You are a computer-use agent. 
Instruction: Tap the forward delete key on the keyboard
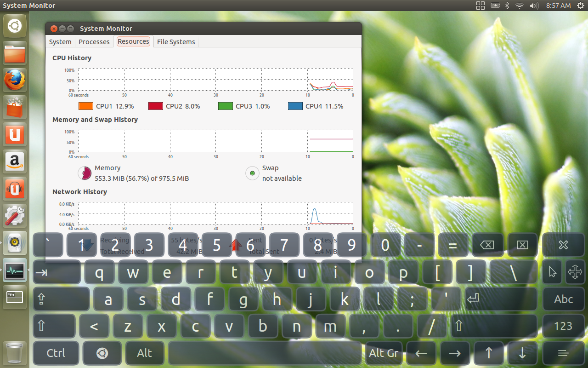pyautogui.click(x=522, y=245)
